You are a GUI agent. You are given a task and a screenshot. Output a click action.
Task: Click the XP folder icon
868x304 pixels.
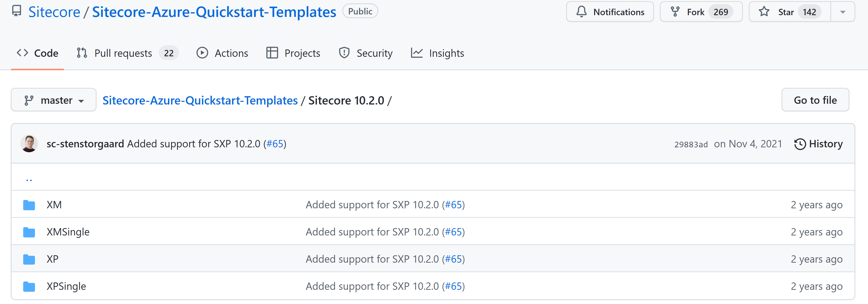29,259
